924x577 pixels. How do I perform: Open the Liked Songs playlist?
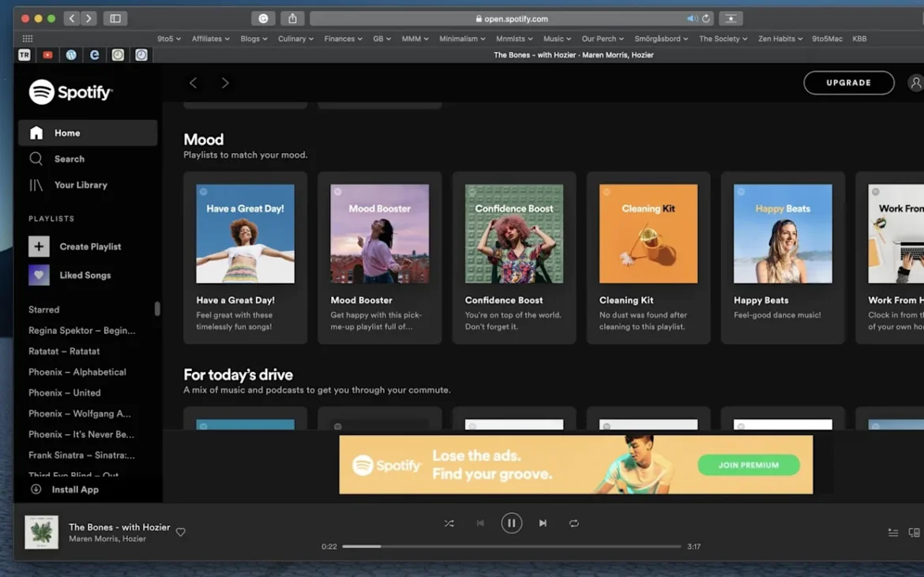(x=85, y=275)
